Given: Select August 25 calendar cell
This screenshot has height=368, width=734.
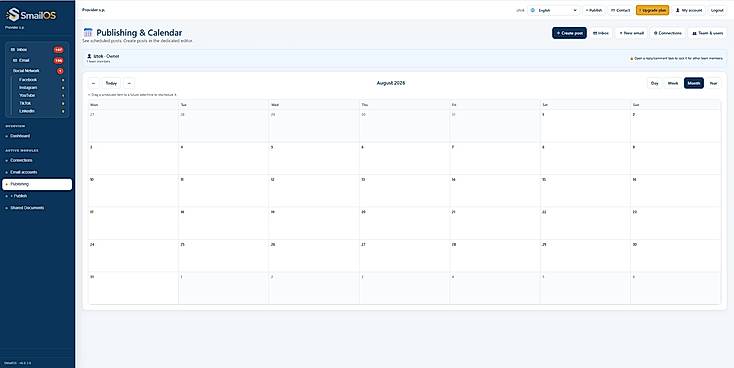Looking at the screenshot, I should (x=223, y=256).
